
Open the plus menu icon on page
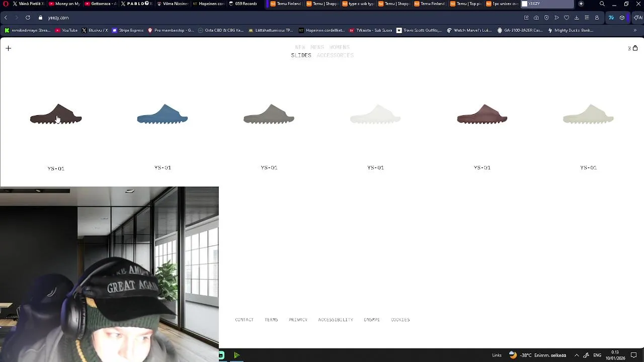click(8, 48)
